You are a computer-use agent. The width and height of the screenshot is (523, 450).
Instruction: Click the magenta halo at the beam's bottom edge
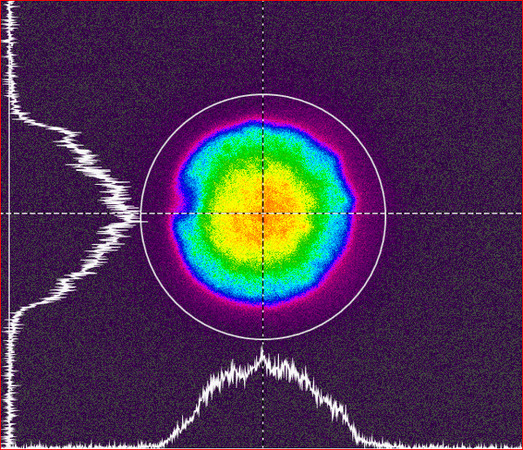264,306
